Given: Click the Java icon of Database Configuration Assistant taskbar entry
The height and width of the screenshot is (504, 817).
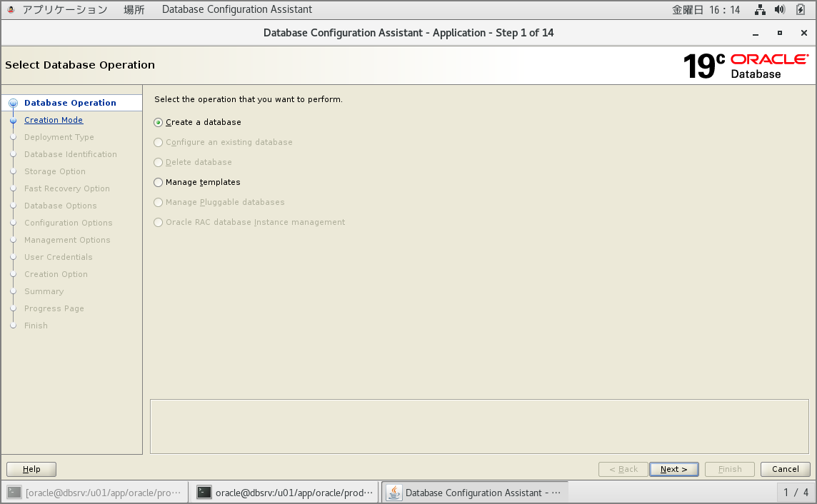Looking at the screenshot, I should pos(394,492).
